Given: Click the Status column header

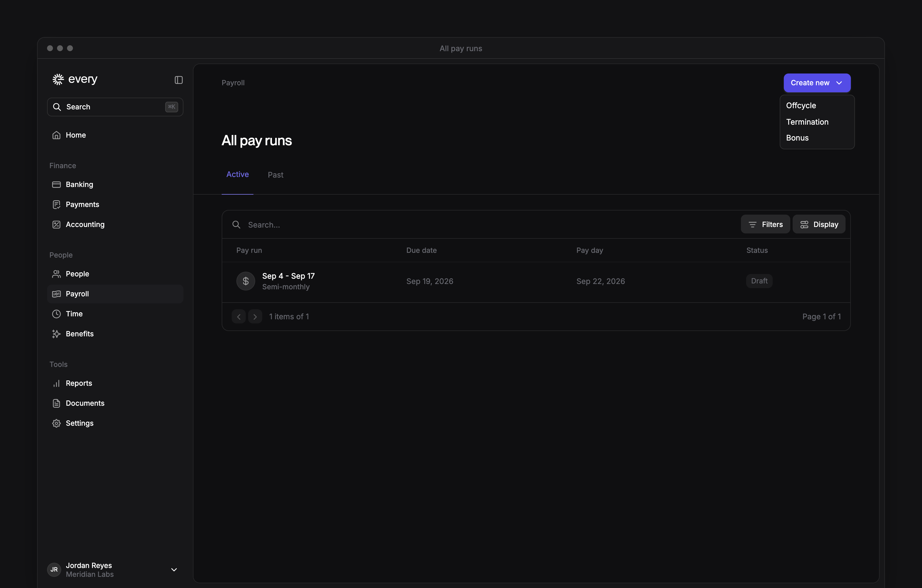Looking at the screenshot, I should [756, 250].
